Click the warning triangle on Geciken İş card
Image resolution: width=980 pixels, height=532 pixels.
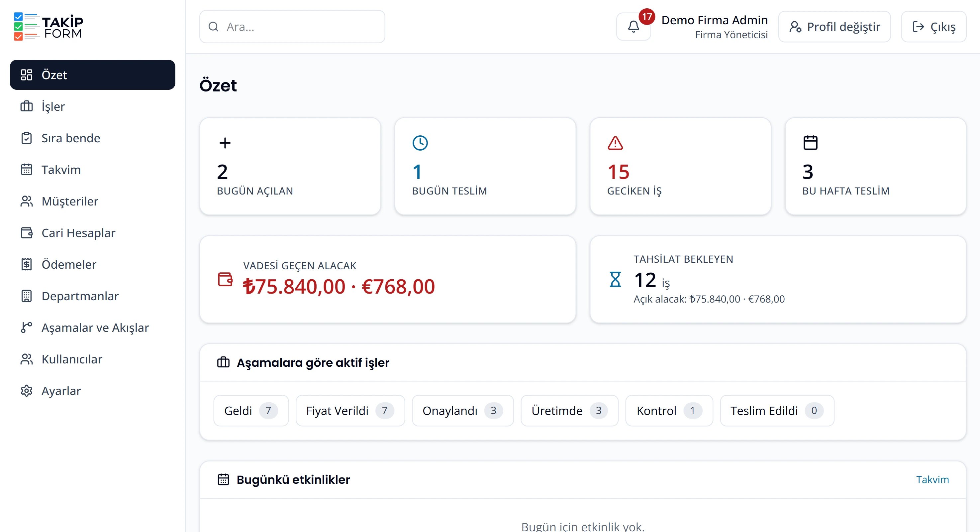coord(615,143)
